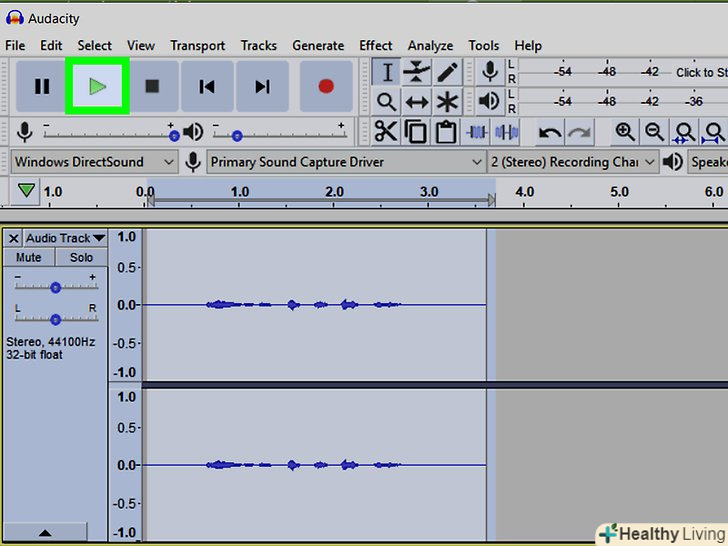Toggle the Mute button on Audio Track
Viewport: 728px width, 546px height.
pyautogui.click(x=29, y=257)
